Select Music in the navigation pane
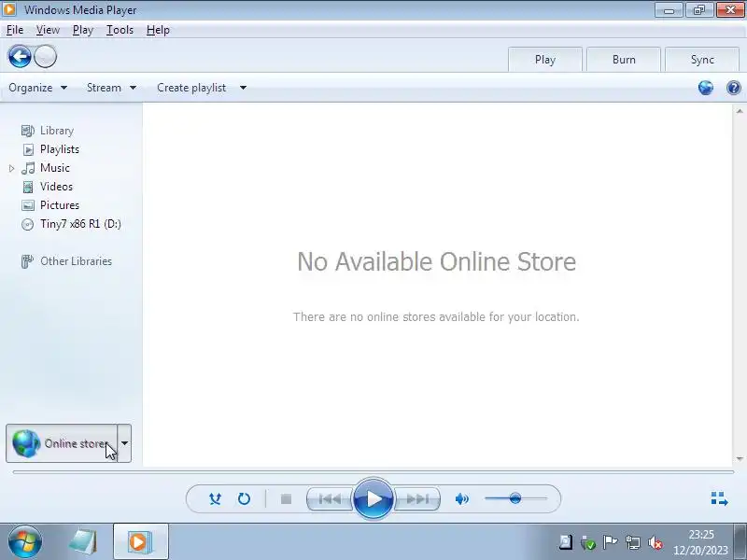Image resolution: width=747 pixels, height=560 pixels. pos(55,168)
